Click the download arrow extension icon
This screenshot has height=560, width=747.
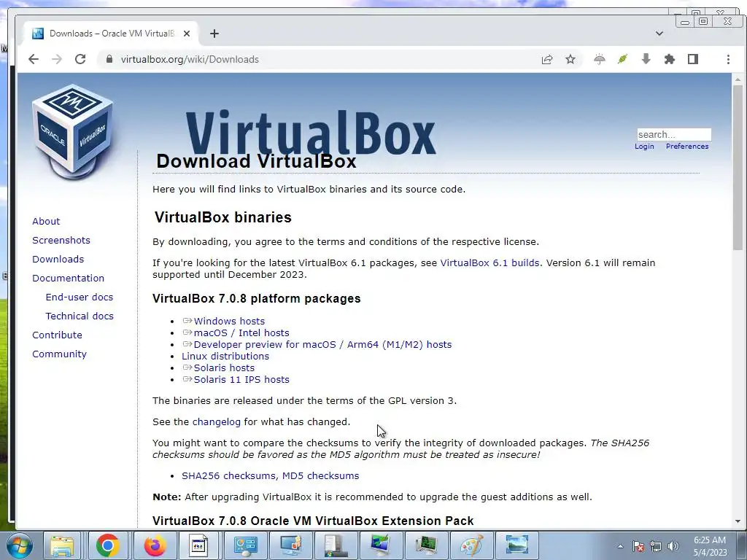[x=646, y=59]
